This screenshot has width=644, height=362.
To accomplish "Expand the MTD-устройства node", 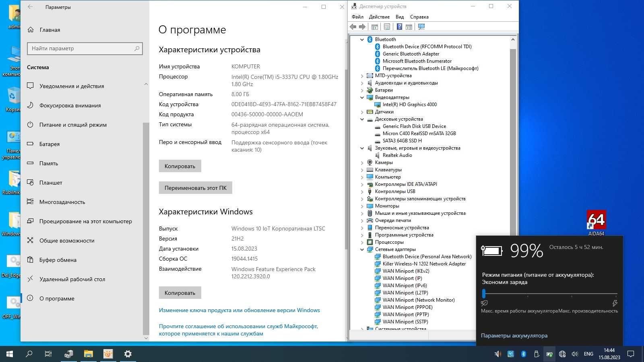I will pos(362,76).
